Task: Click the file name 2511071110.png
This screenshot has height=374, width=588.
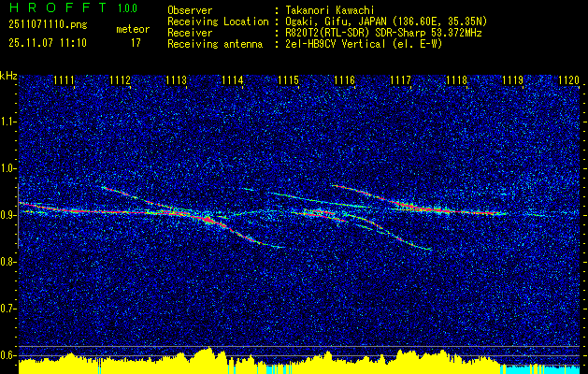Action: [x=48, y=25]
